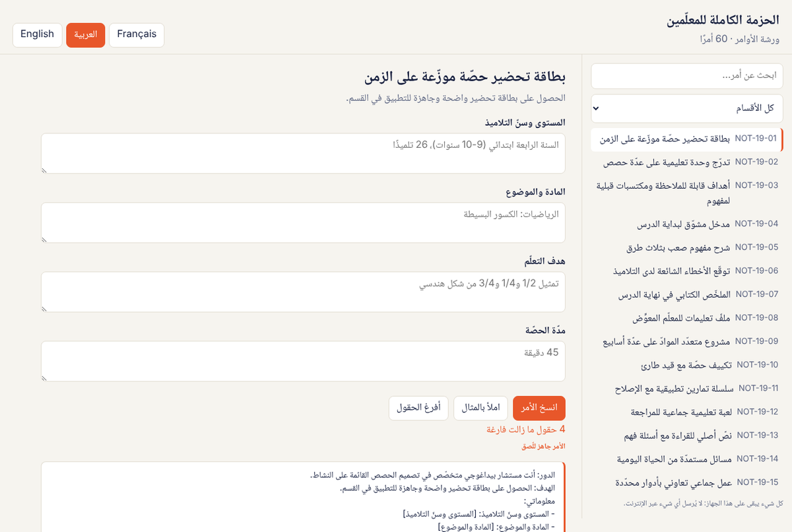The width and height of the screenshot is (792, 532).
Task: Open prompt NOT-19-08 ملفّ تعليمات للمعلّم المعوِّض
Action: pyautogui.click(x=686, y=317)
